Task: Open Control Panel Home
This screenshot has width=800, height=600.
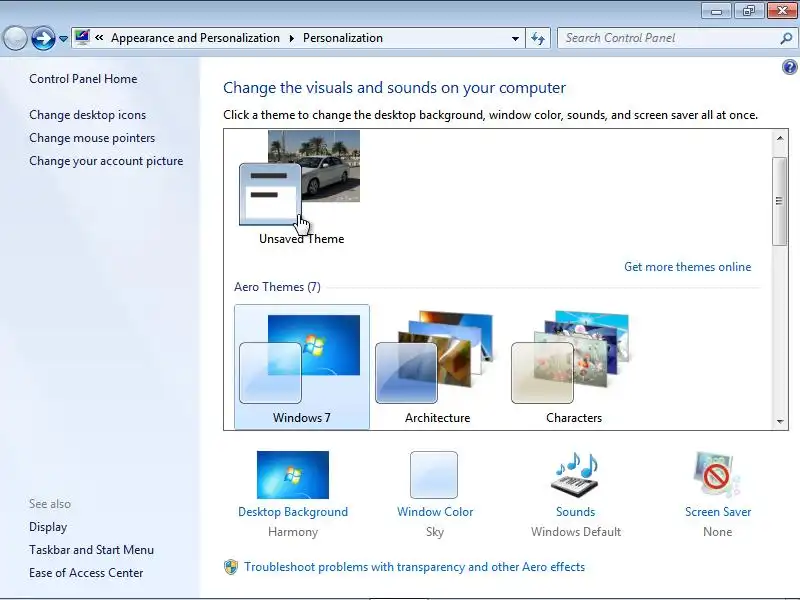Action: click(x=83, y=79)
